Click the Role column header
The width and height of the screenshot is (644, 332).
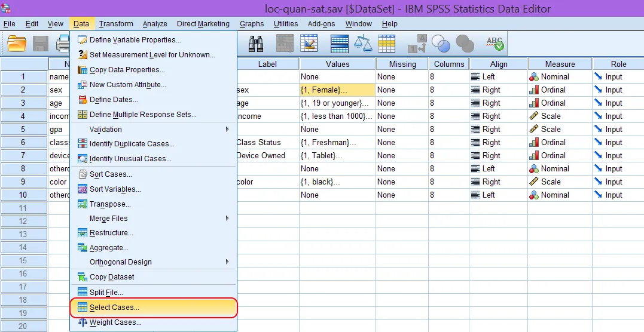point(618,64)
